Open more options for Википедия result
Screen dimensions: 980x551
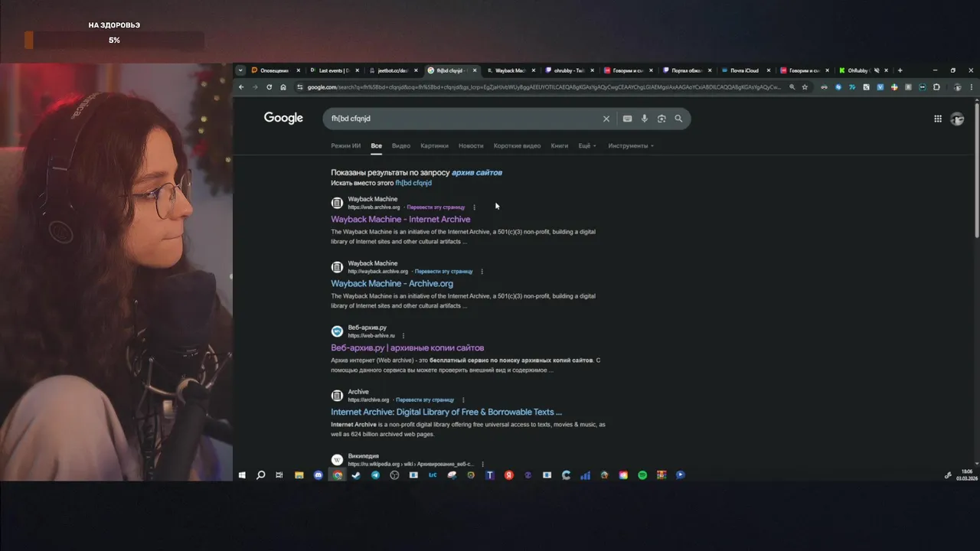point(482,465)
